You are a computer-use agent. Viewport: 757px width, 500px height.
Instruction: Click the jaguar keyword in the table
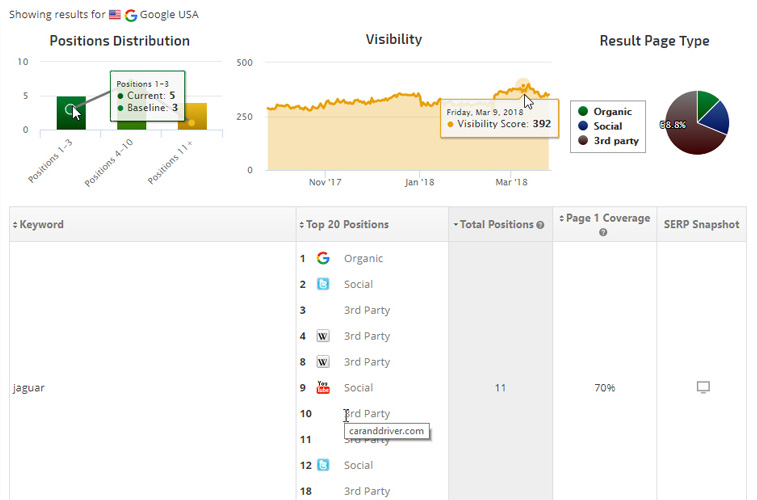click(x=28, y=388)
